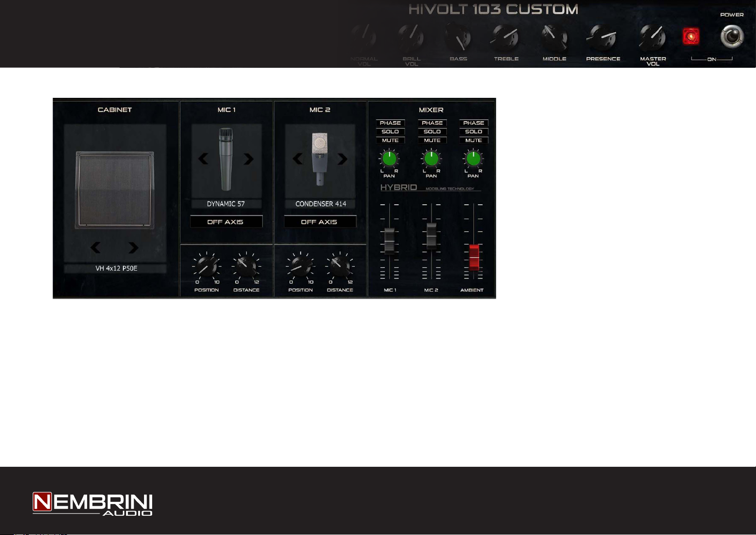
Task: Click the CONDENSER 414 name label
Action: click(x=320, y=204)
